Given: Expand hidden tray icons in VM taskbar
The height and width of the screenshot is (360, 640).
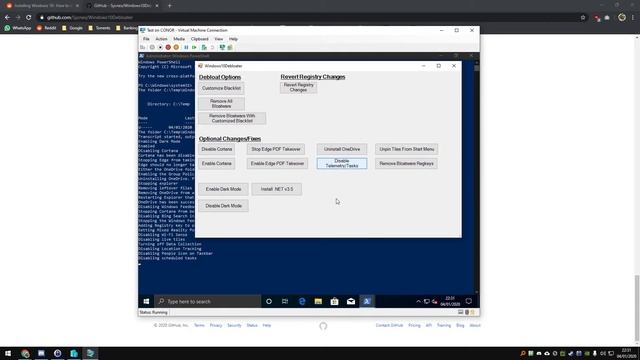Looking at the screenshot, I should [418, 302].
